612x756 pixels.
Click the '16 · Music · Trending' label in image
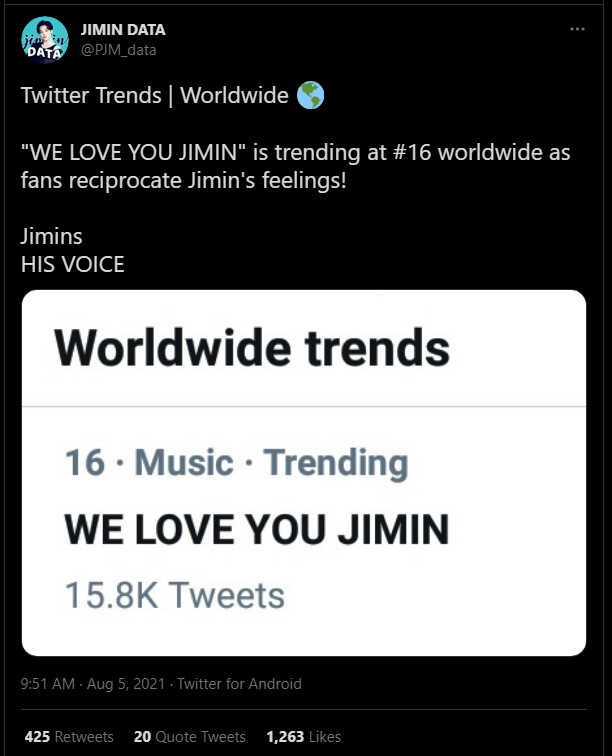(x=237, y=463)
